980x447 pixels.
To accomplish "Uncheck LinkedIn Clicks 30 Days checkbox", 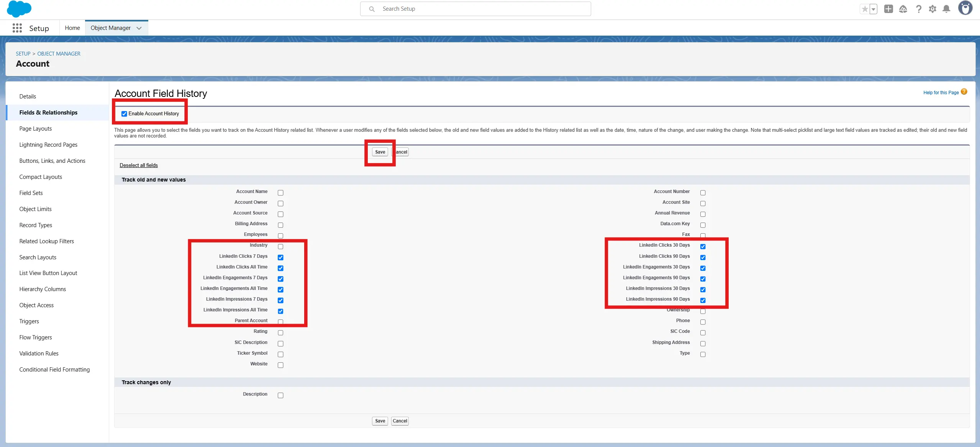I will point(703,246).
